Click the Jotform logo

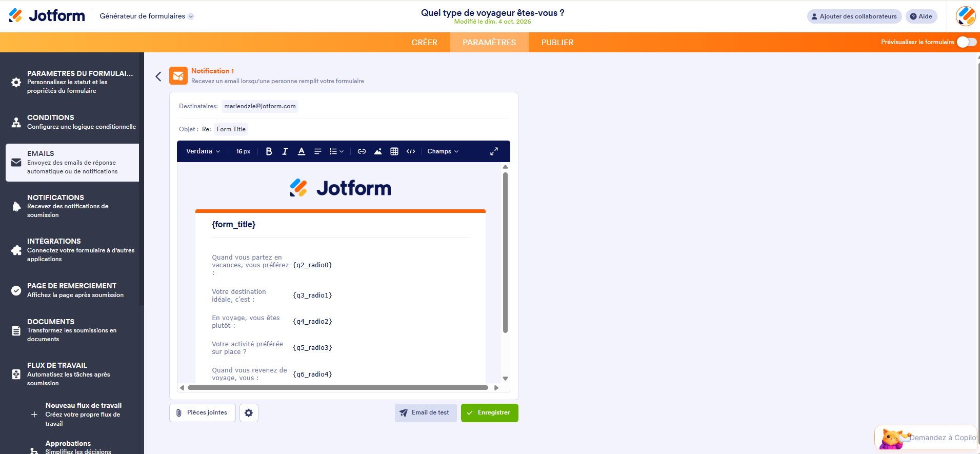[x=47, y=16]
